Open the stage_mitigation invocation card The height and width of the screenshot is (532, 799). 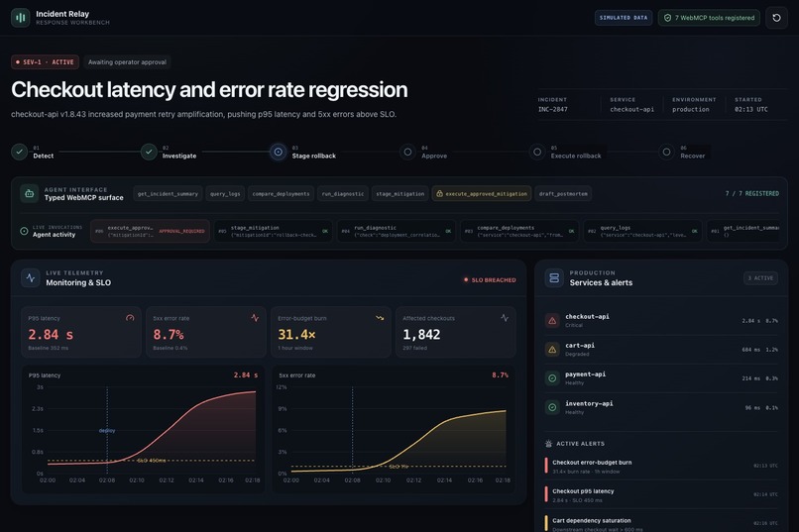274,231
